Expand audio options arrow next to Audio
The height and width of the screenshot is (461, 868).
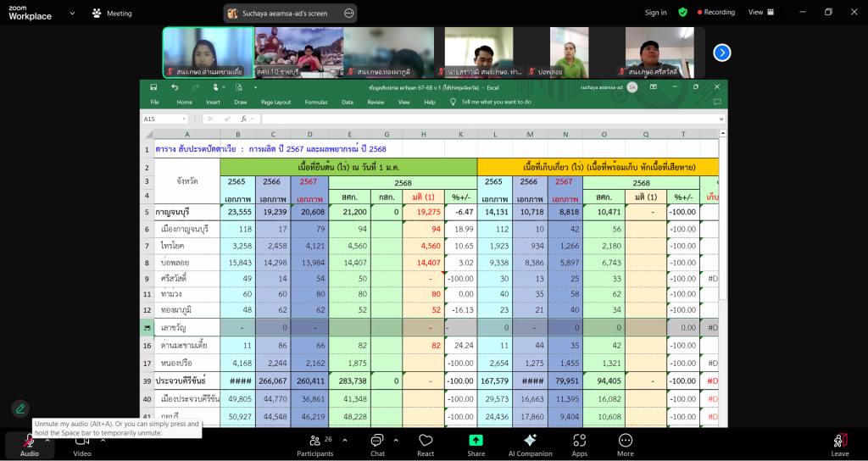point(47,439)
